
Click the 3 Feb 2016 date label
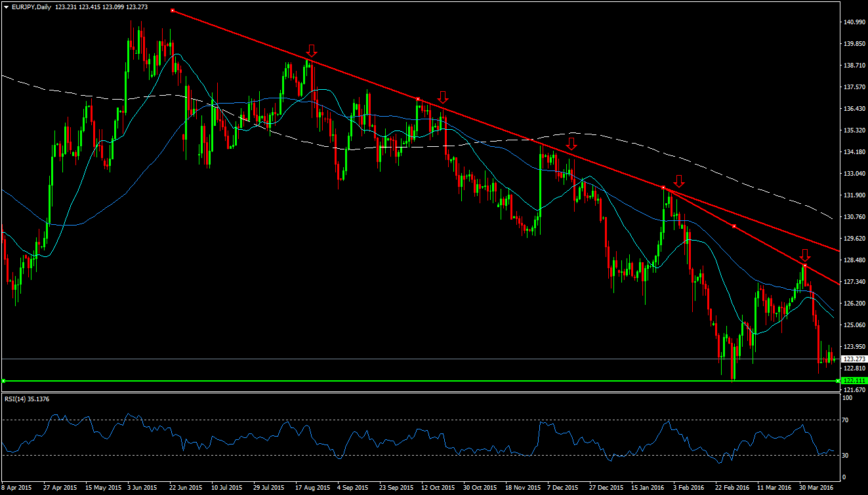690,488
